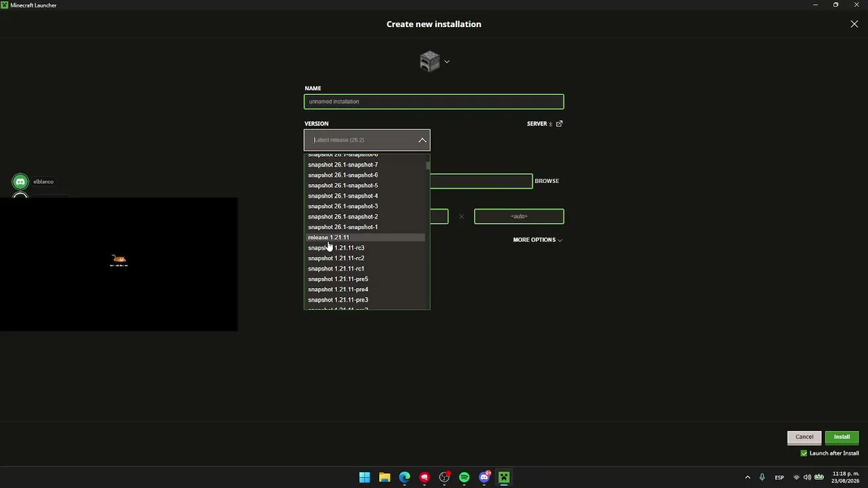The image size is (868, 488).
Task: Click the microphone icon in system tray
Action: (x=762, y=478)
